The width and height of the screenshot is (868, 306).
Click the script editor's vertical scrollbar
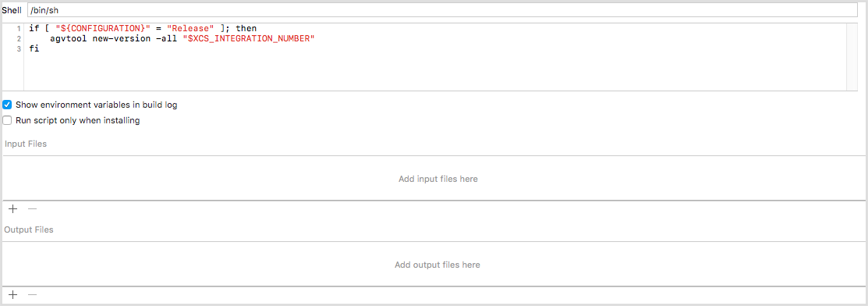click(852, 56)
